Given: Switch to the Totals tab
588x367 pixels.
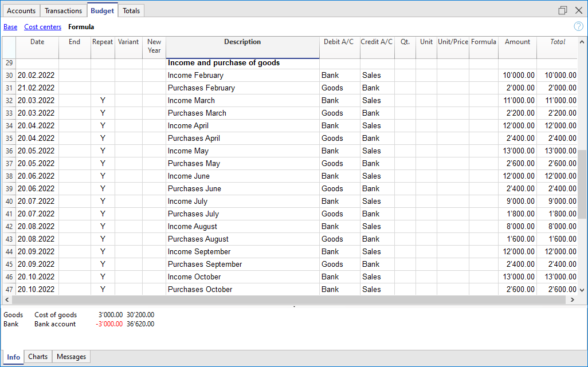Looking at the screenshot, I should 131,11.
